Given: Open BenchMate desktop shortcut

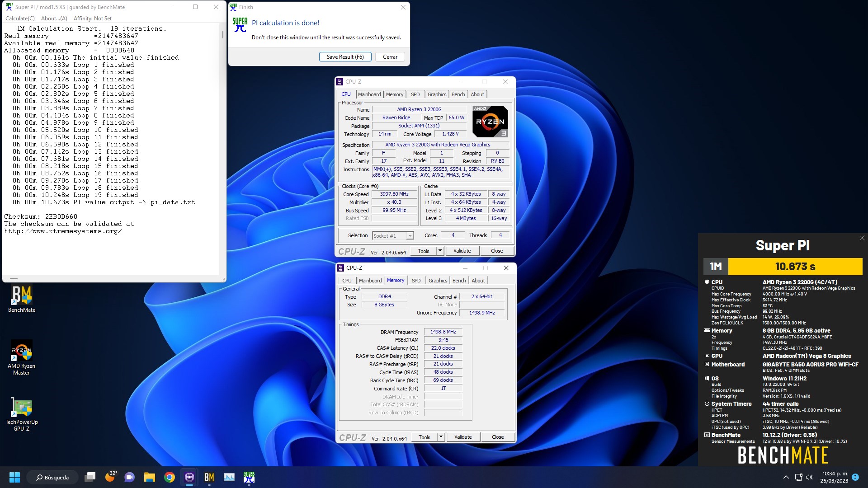Looking at the screenshot, I should pos(21,299).
